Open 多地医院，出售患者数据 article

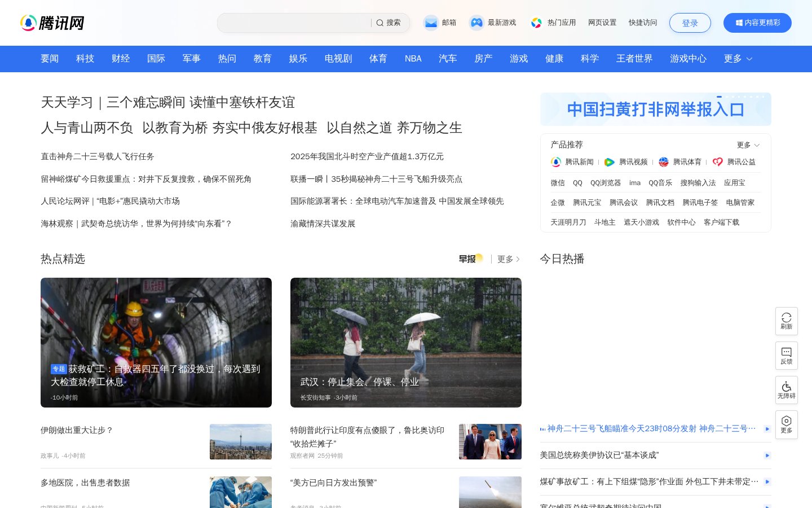pos(85,483)
